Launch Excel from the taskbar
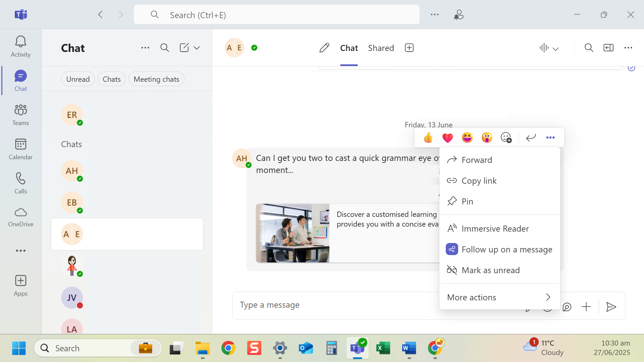Screen dimensions: 644x362 (383, 348)
